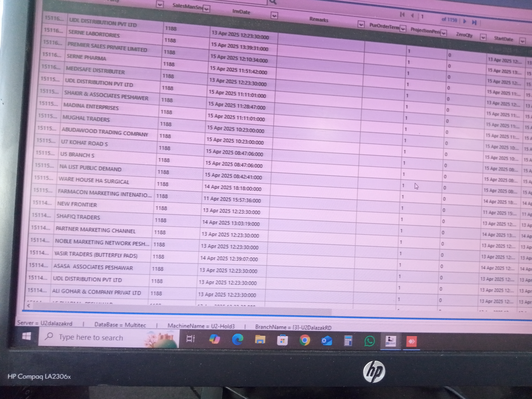Select the NEW FRONTIER row
Image resolution: width=532 pixels, height=399 pixels.
point(77,204)
